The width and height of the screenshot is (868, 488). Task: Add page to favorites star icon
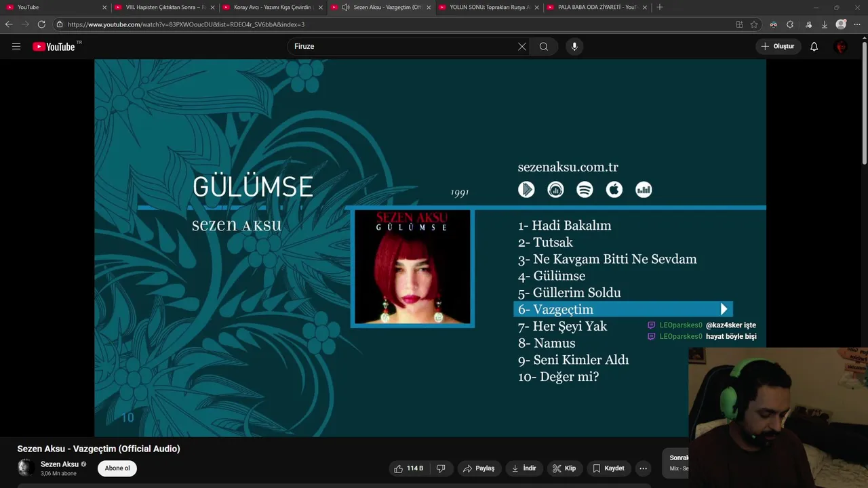[x=754, y=24]
